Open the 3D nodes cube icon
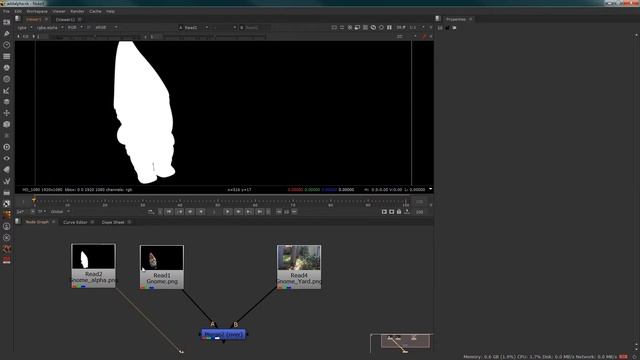Image resolution: width=640 pixels, height=360 pixels. (7, 124)
